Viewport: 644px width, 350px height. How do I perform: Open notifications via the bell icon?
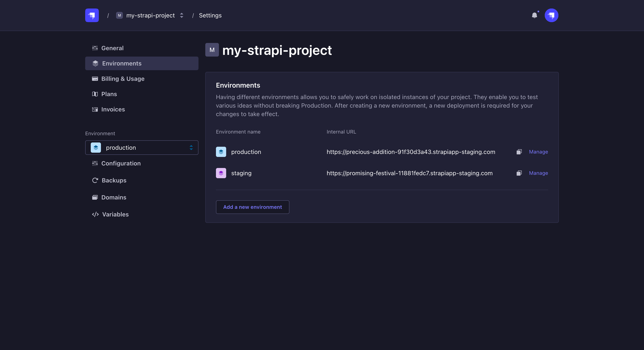point(535,16)
